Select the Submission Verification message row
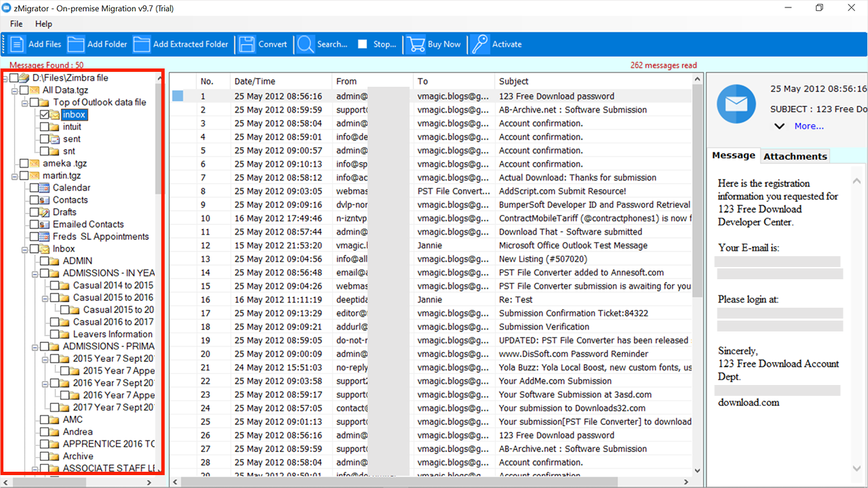 [x=431, y=327]
